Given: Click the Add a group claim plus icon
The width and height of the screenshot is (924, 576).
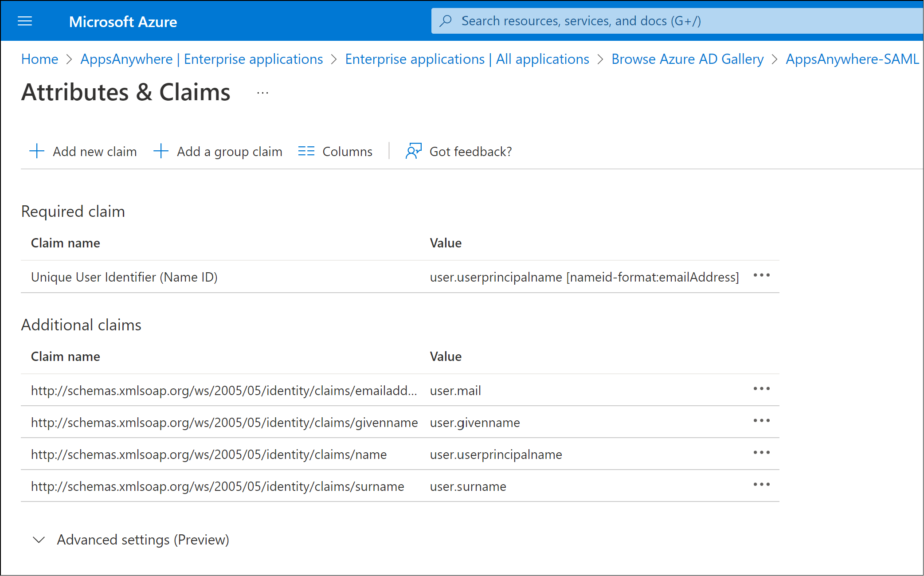Looking at the screenshot, I should pos(161,151).
